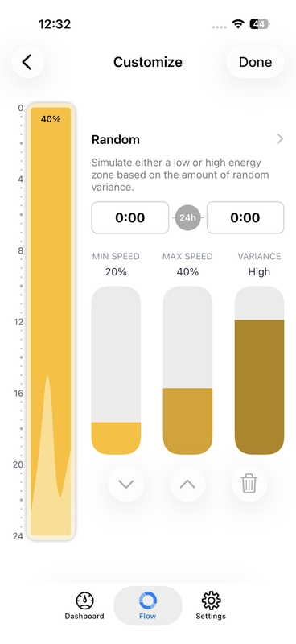Edit the end time 0:00 field

(x=245, y=217)
